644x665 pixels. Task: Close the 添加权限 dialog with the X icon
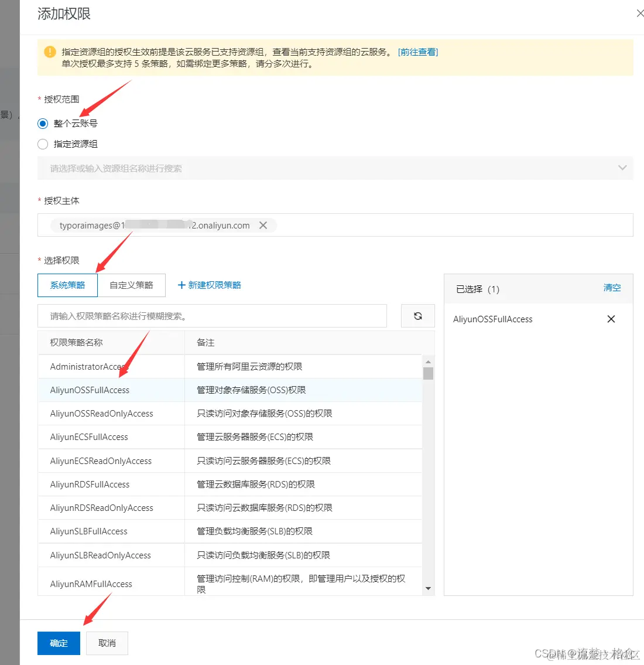click(639, 13)
